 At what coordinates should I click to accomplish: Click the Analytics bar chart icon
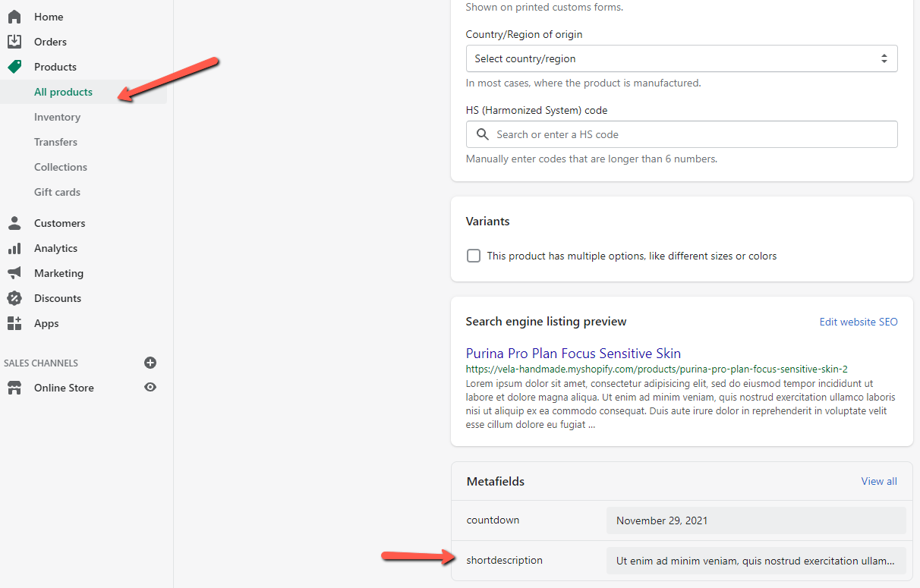(14, 248)
